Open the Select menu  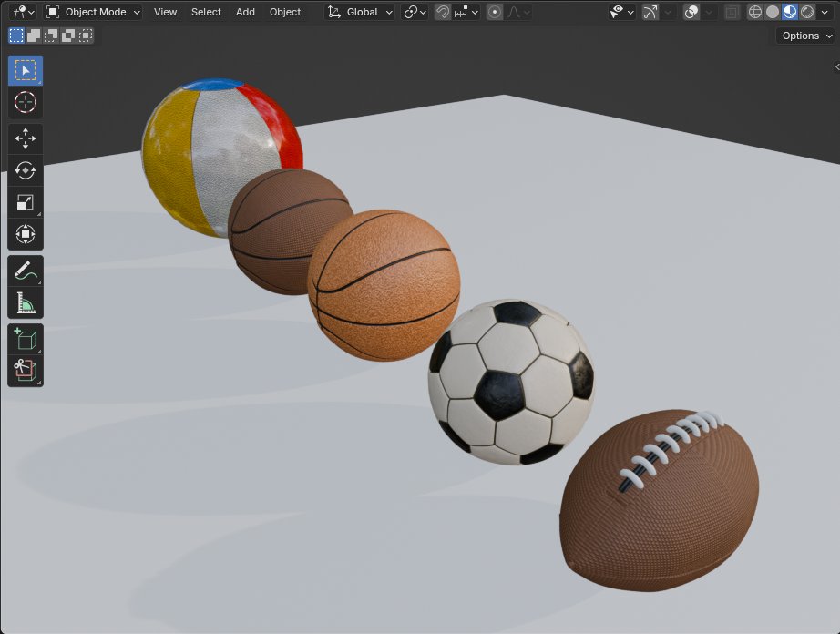[206, 12]
